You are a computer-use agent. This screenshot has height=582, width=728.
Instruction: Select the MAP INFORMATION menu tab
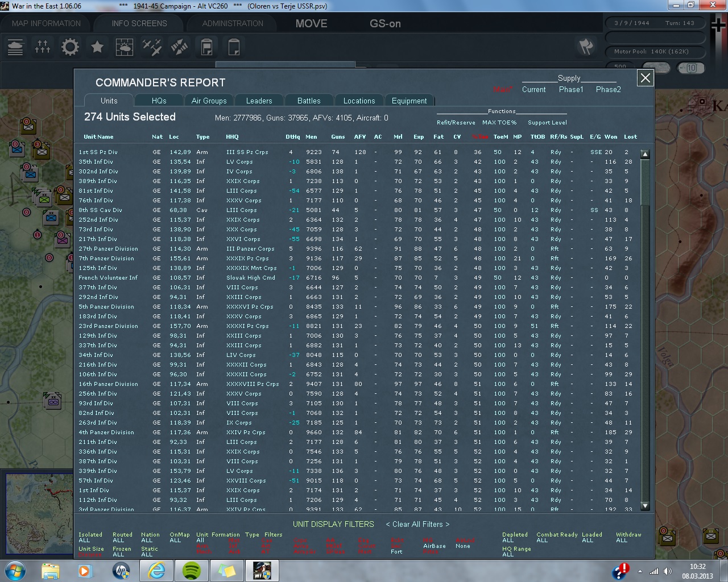(x=46, y=23)
